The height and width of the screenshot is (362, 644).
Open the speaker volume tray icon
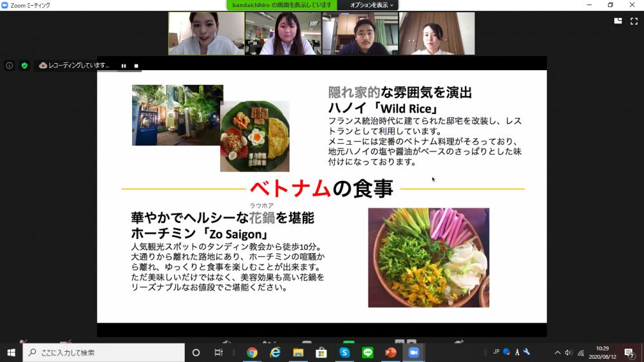pyautogui.click(x=569, y=352)
